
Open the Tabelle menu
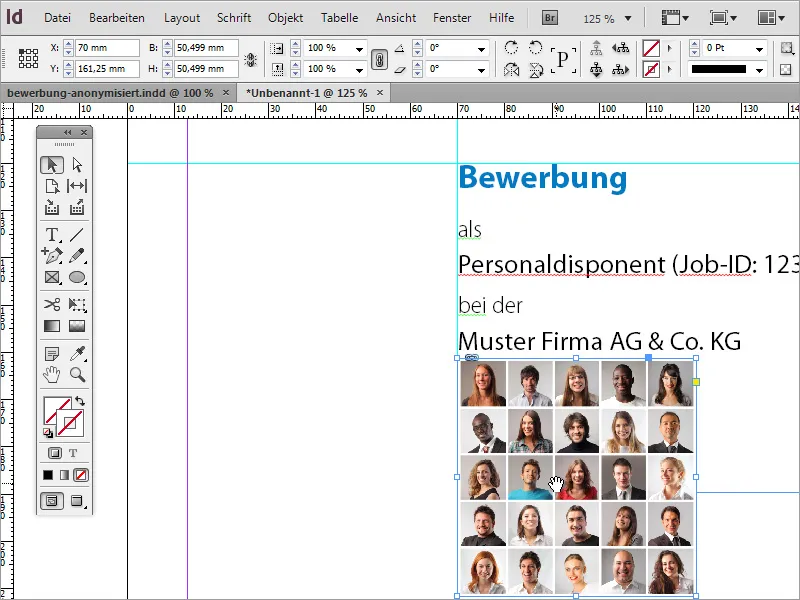point(339,18)
